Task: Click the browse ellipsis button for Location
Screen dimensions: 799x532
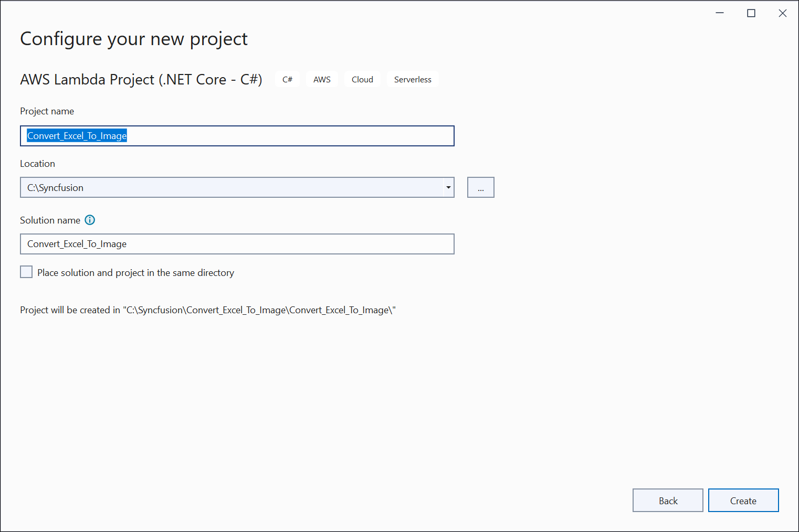Action: pyautogui.click(x=480, y=188)
